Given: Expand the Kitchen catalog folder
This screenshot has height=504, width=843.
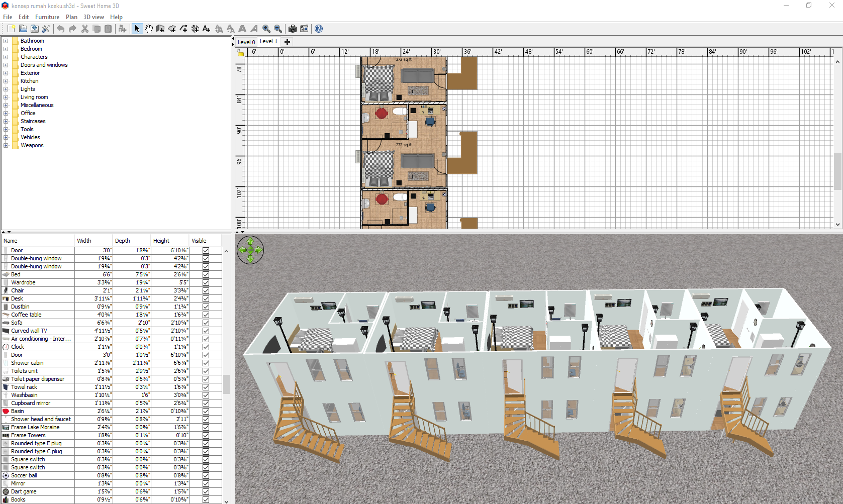Looking at the screenshot, I should point(6,81).
